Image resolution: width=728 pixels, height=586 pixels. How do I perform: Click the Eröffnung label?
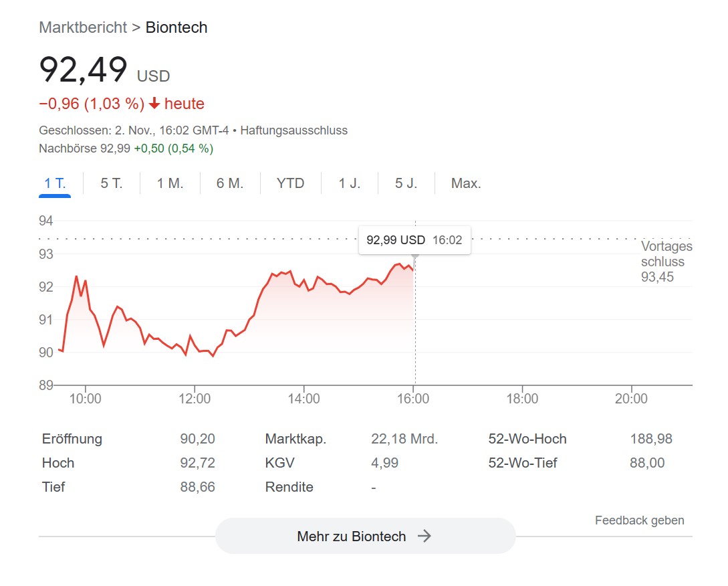[x=72, y=439]
